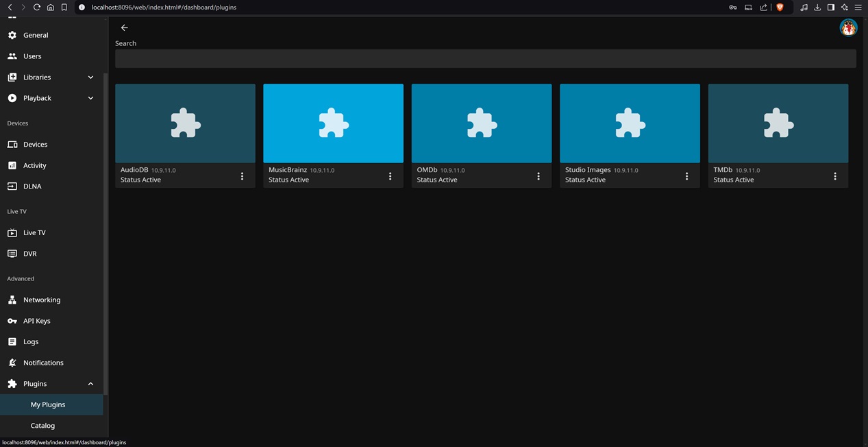
Task: Open the Logs page in sidebar
Action: 31,341
